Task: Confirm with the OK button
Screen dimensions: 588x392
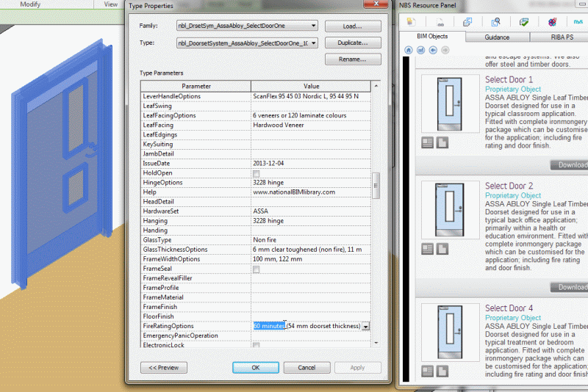Action: (255, 368)
